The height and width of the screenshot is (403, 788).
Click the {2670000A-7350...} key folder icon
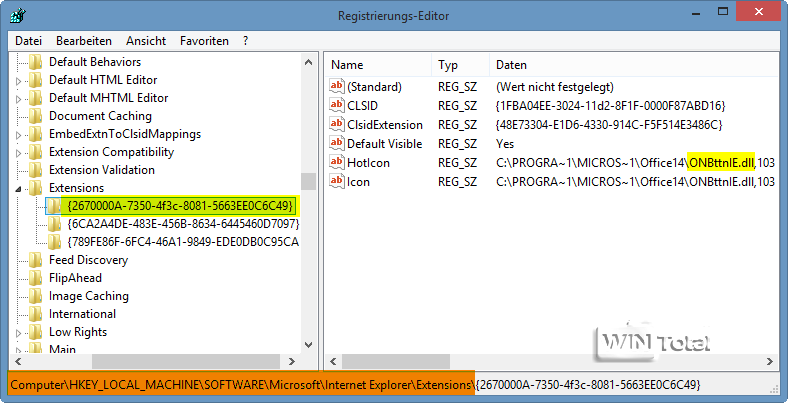54,206
